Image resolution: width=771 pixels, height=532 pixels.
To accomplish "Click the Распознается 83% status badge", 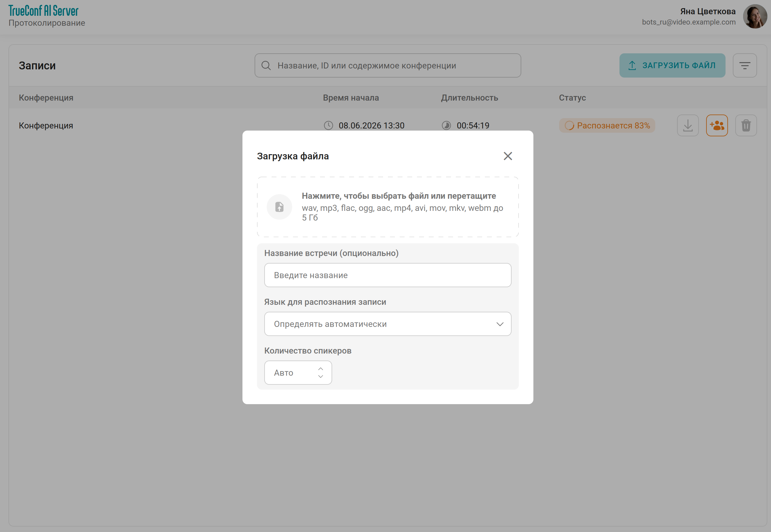I will point(607,126).
